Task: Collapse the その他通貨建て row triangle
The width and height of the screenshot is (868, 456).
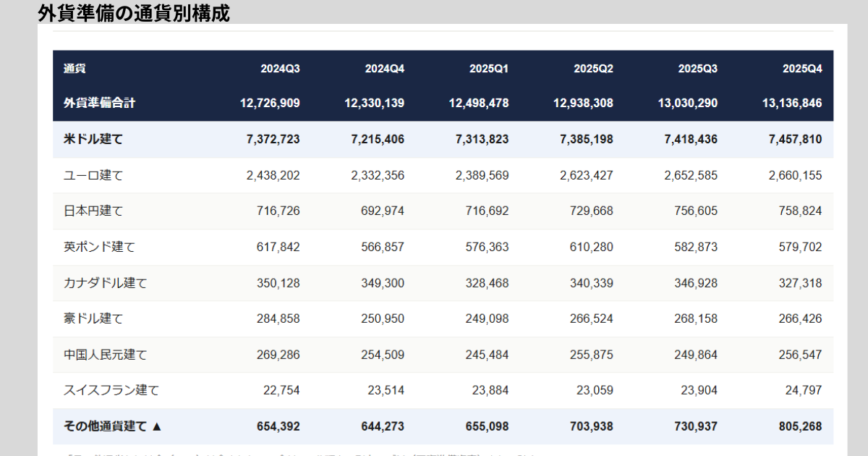Action: [x=157, y=427]
